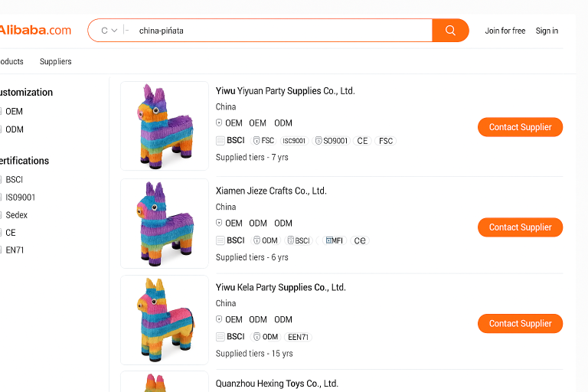View Xiamen Jieze piñata product thumbnail
The image size is (588, 392).
pos(165,224)
